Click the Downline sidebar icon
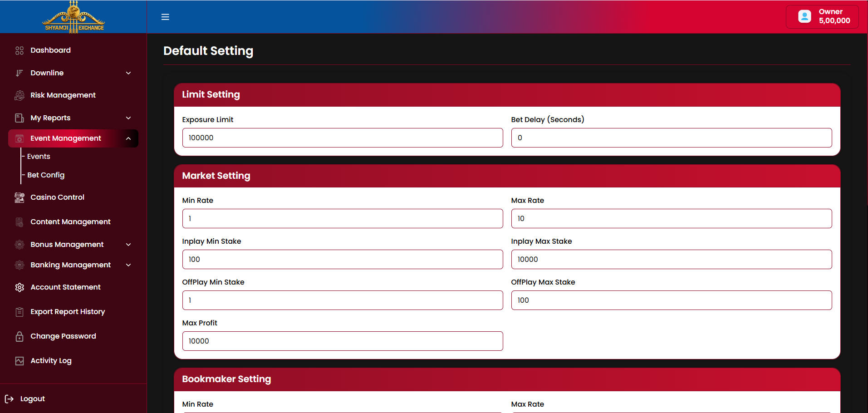The height and width of the screenshot is (413, 868). pyautogui.click(x=20, y=73)
